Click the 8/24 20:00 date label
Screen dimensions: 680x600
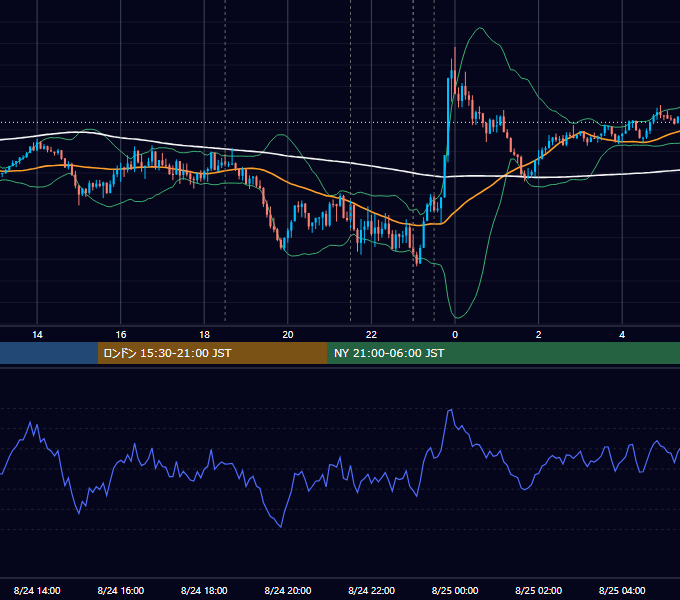coord(288,590)
